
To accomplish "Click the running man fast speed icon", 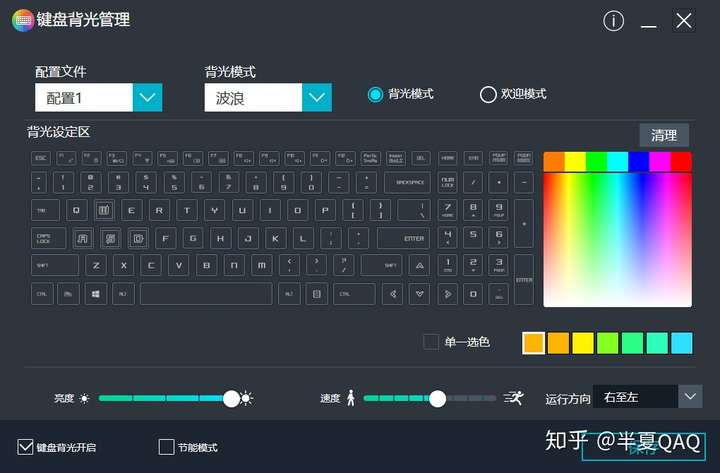I will (513, 398).
